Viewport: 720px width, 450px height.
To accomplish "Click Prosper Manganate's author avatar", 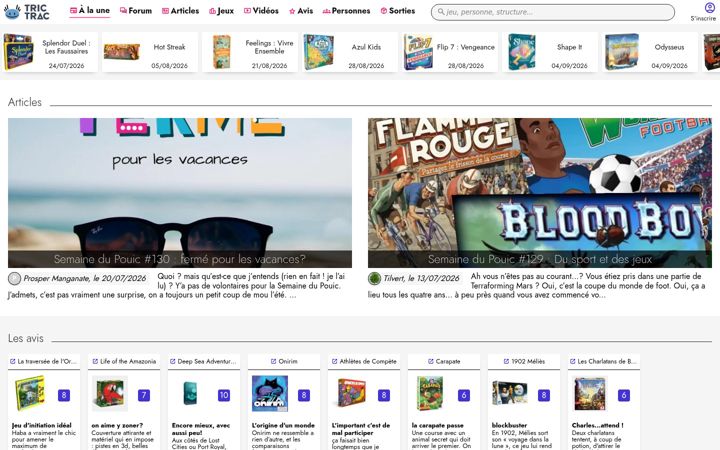I will (x=14, y=278).
